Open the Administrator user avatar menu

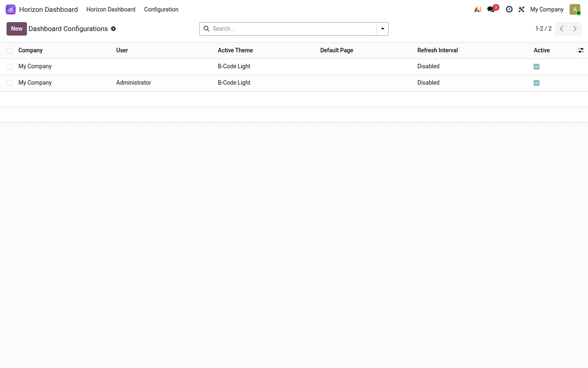(575, 9)
